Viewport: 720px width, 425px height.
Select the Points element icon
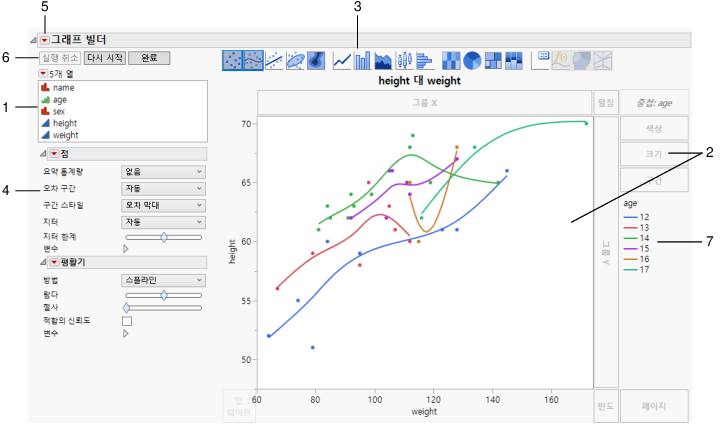(232, 60)
